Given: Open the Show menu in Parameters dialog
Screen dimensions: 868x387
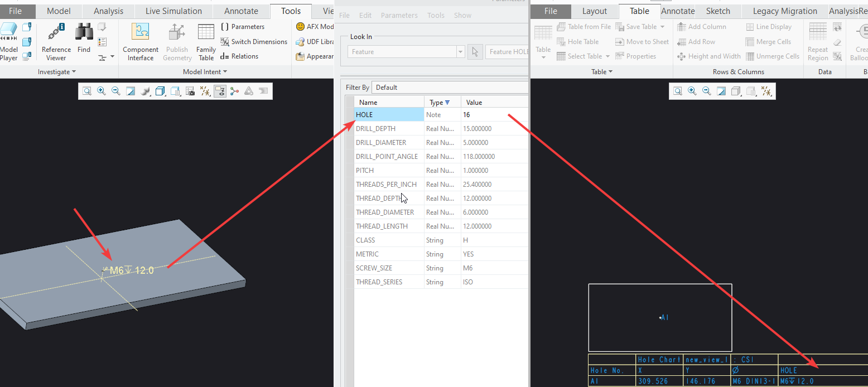Looking at the screenshot, I should tap(462, 15).
